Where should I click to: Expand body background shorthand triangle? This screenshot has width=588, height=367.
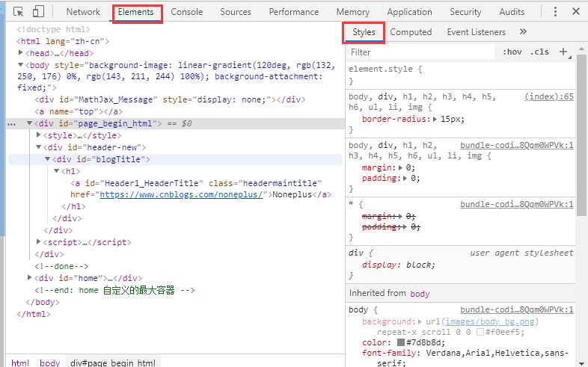(x=420, y=321)
